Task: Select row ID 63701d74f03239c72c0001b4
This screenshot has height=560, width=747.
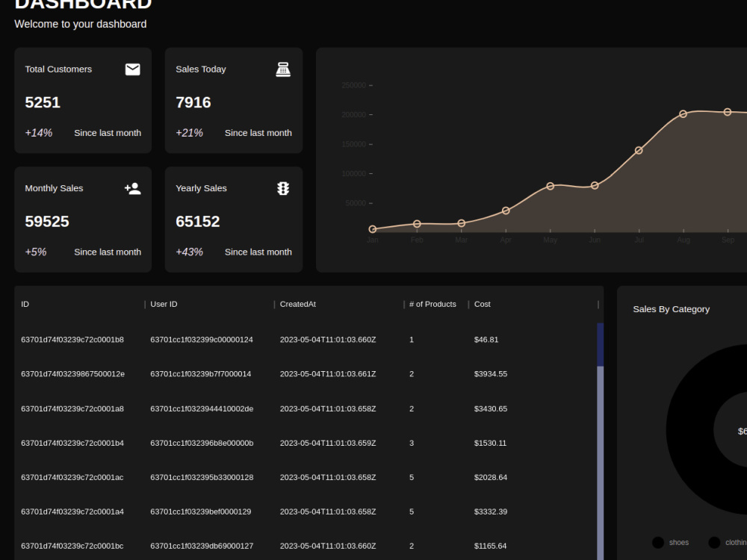Action: click(x=72, y=443)
